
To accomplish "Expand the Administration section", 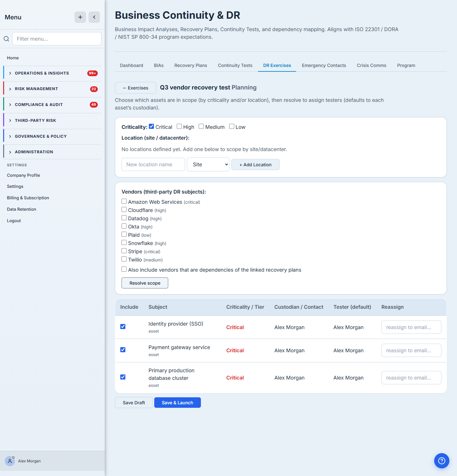I will point(52,152).
